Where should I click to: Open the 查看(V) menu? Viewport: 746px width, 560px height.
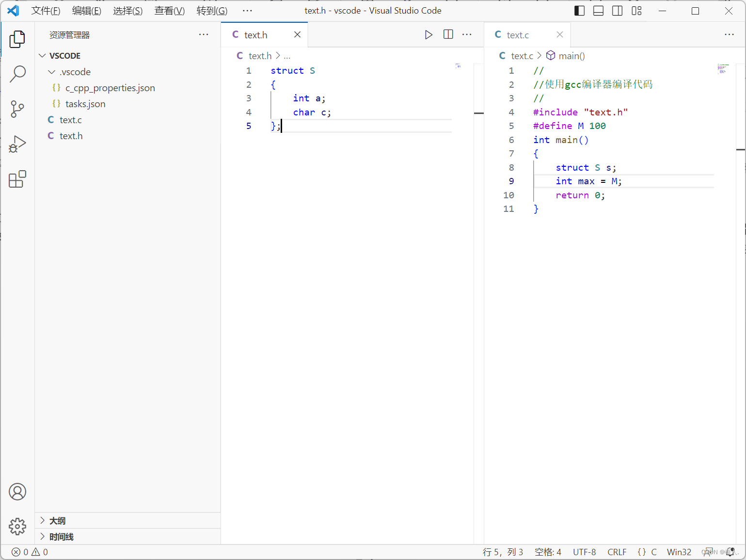170,11
